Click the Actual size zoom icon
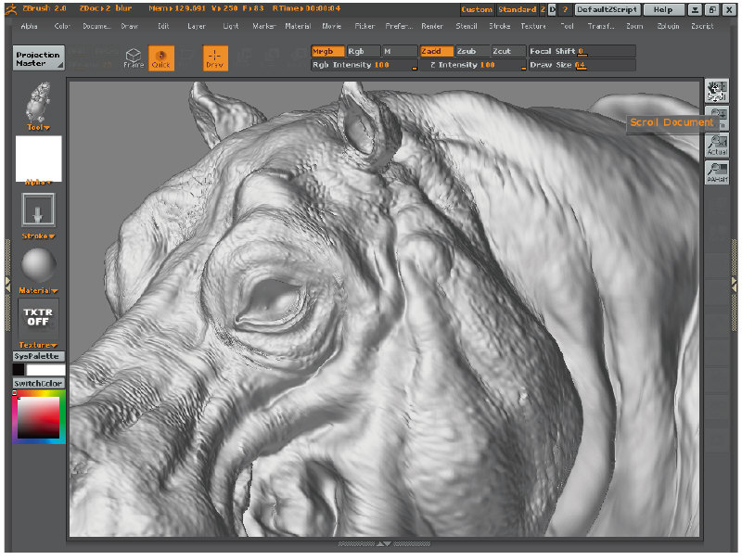This screenshot has width=742, height=560. click(716, 145)
